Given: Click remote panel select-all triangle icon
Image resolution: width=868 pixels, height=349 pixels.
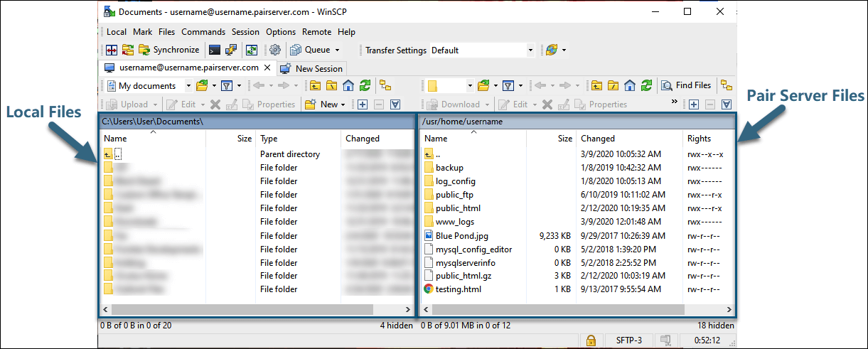Looking at the screenshot, I should [727, 104].
